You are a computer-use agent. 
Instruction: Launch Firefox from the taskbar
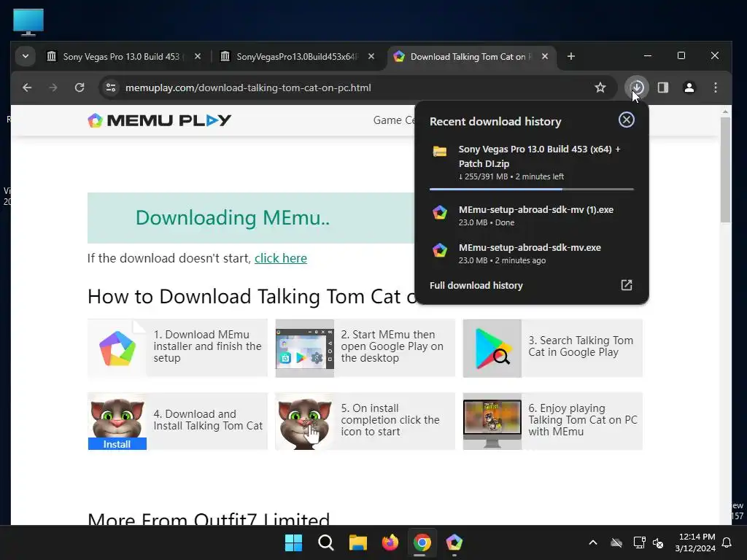click(390, 542)
